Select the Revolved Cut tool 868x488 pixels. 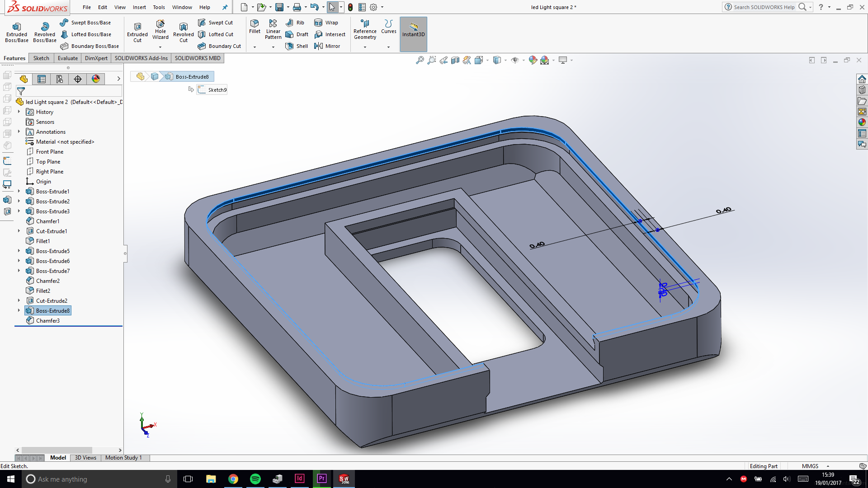pos(184,33)
